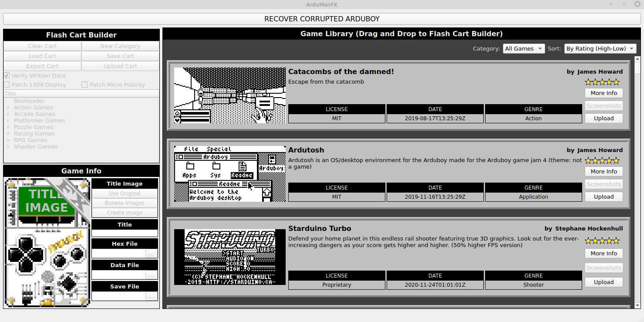Image resolution: width=644 pixels, height=322 pixels.
Task: Open the Sort dropdown showing By Rating
Action: coord(600,49)
